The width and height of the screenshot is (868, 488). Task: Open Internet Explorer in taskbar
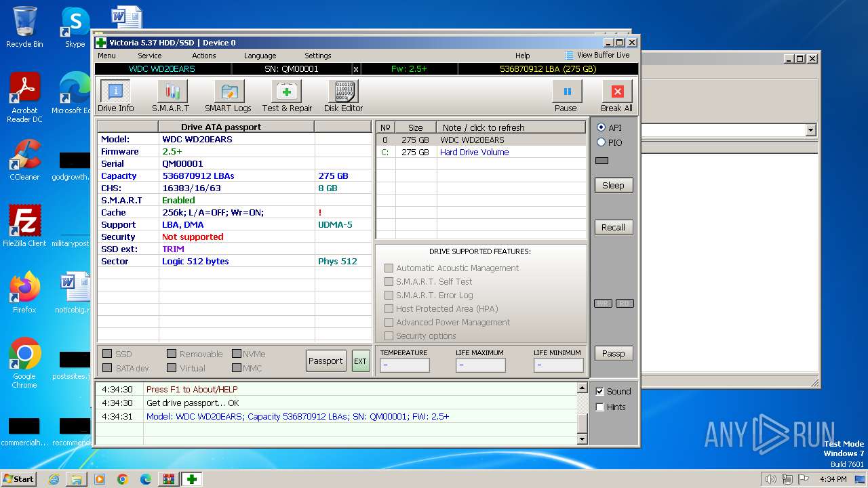coord(54,479)
